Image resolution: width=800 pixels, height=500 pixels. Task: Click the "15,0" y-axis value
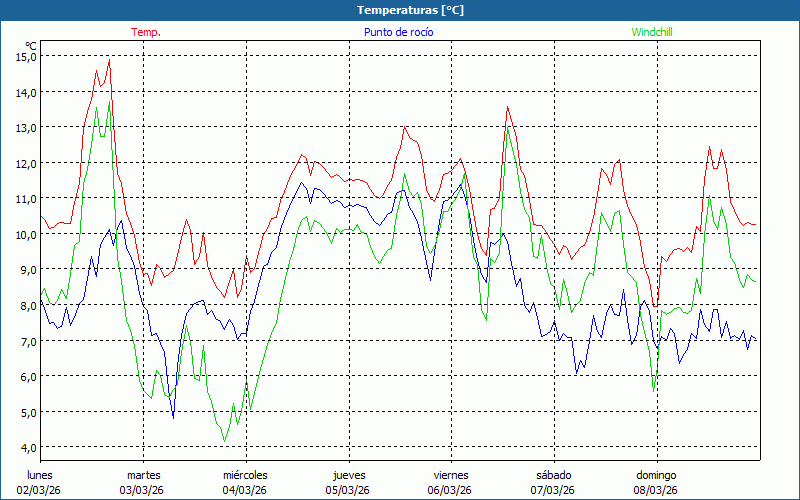point(26,57)
